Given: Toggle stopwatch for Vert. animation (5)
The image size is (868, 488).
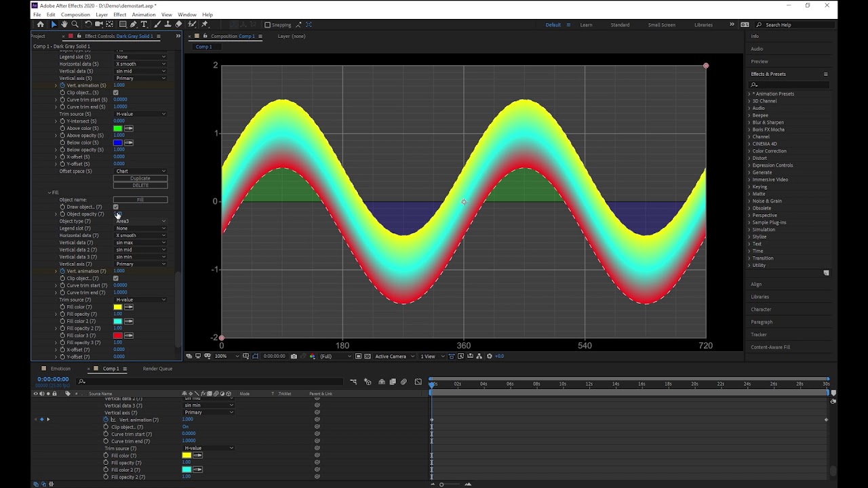Looking at the screenshot, I should coord(62,85).
